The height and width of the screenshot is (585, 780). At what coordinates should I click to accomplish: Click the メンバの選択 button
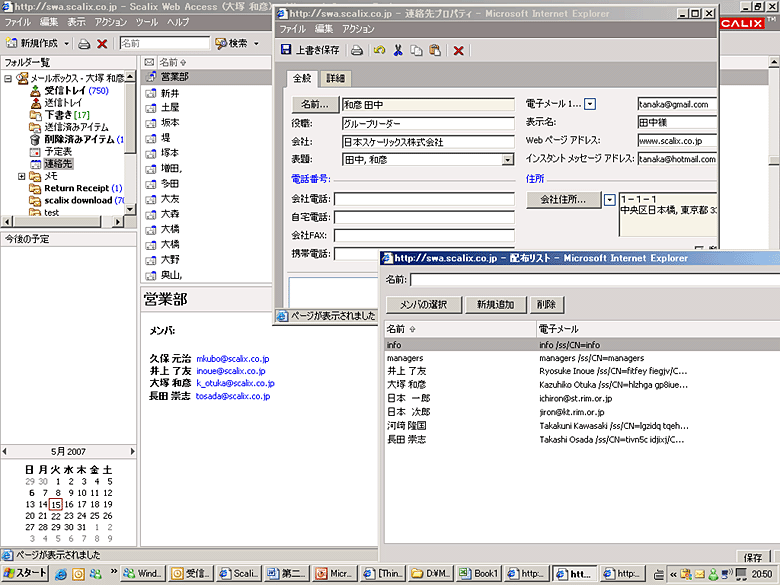[x=423, y=304]
